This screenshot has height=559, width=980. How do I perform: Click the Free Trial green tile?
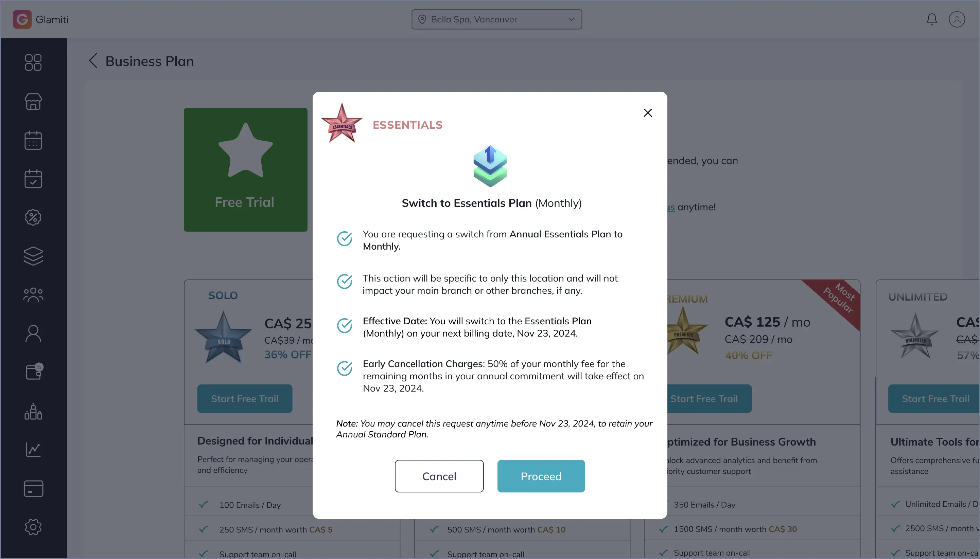pos(245,170)
